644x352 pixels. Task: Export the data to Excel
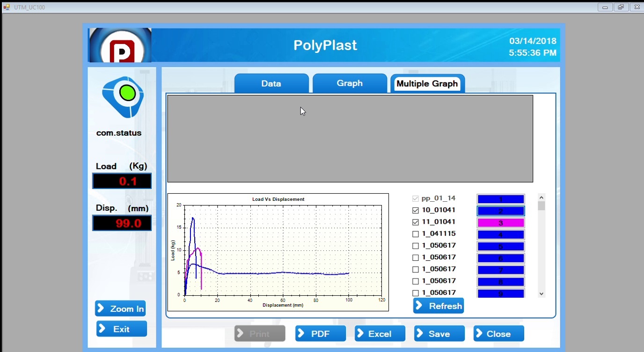point(380,334)
